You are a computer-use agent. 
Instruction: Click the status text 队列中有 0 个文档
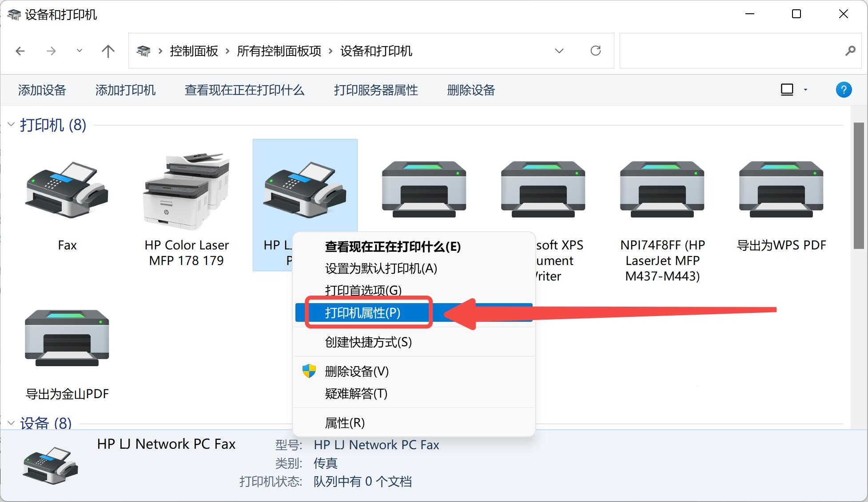362,482
